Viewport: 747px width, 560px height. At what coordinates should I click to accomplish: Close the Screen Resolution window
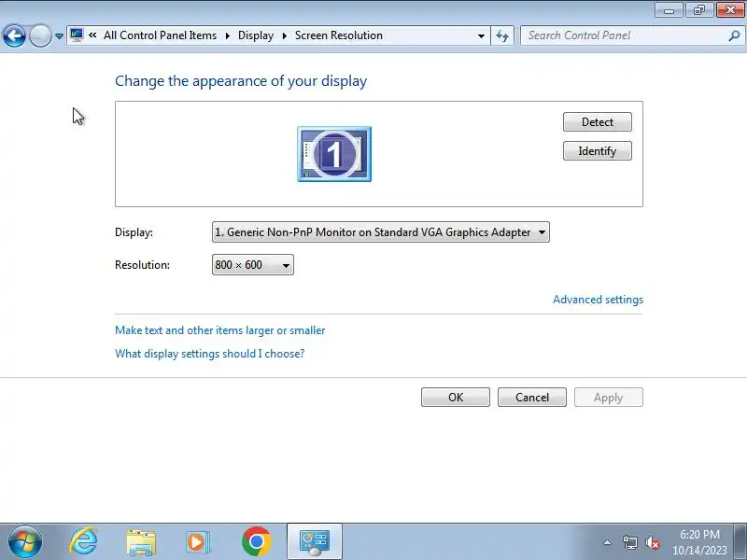(x=730, y=10)
